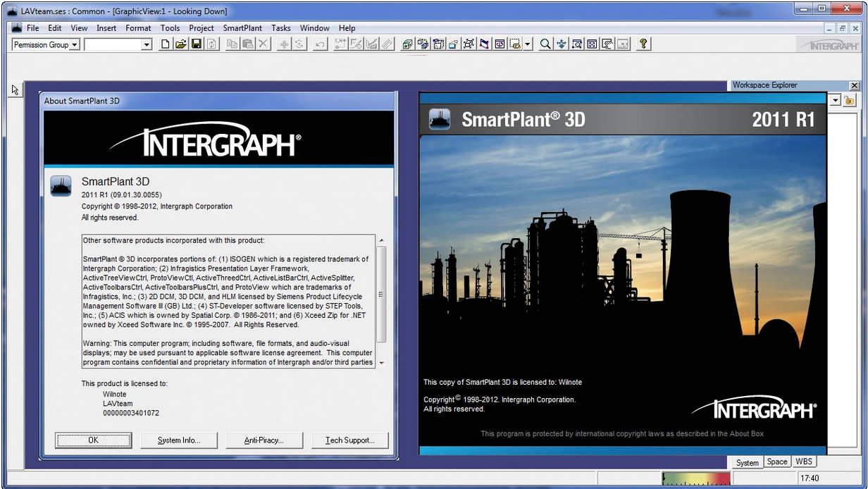Select the arrow pointer tool on left
The width and height of the screenshot is (868, 489).
click(x=15, y=89)
